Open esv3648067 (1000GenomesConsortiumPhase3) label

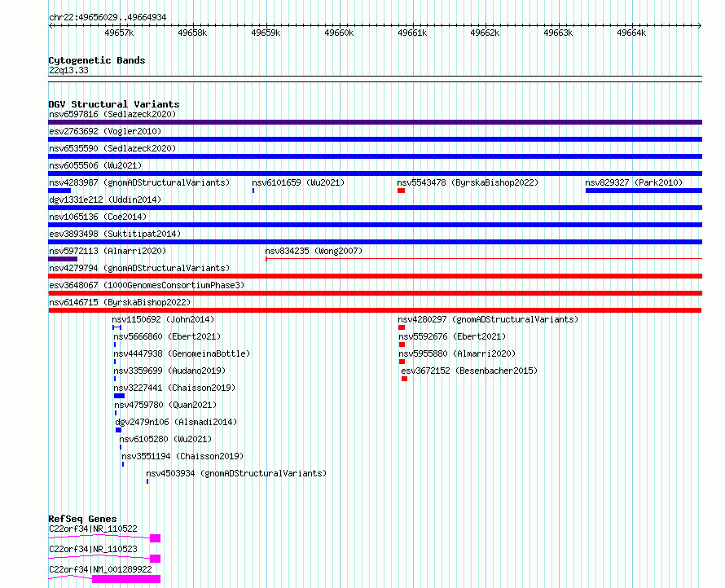(x=147, y=285)
